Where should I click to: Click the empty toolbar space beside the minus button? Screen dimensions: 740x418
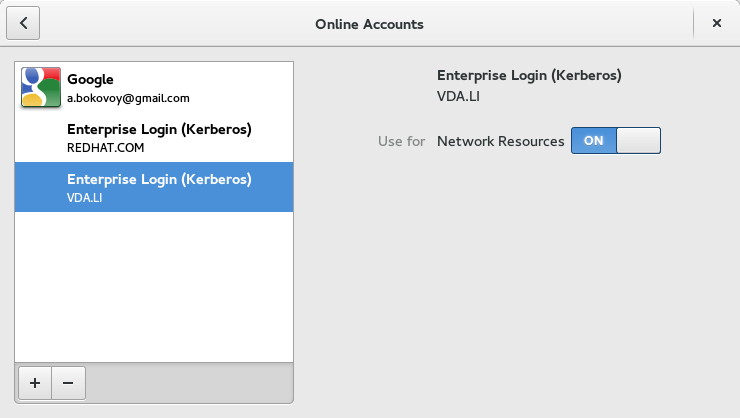pos(190,382)
